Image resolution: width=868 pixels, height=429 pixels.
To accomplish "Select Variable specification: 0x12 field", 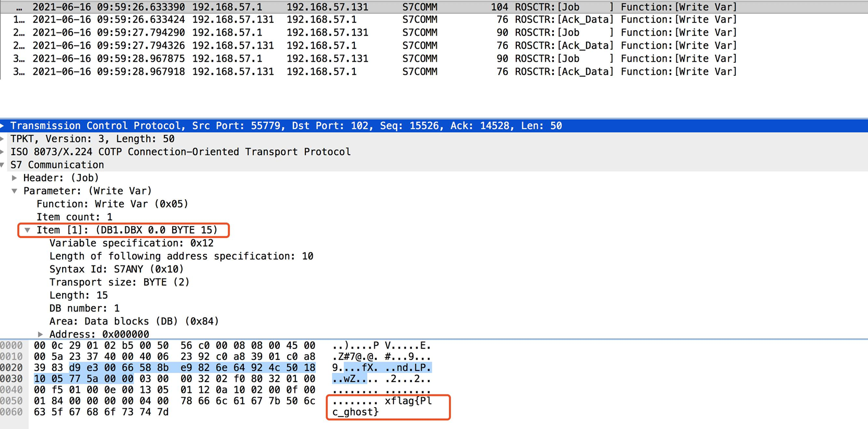I will pyautogui.click(x=132, y=244).
